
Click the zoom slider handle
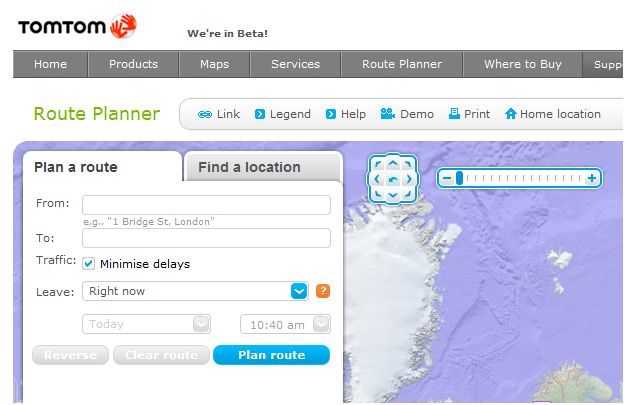[459, 178]
